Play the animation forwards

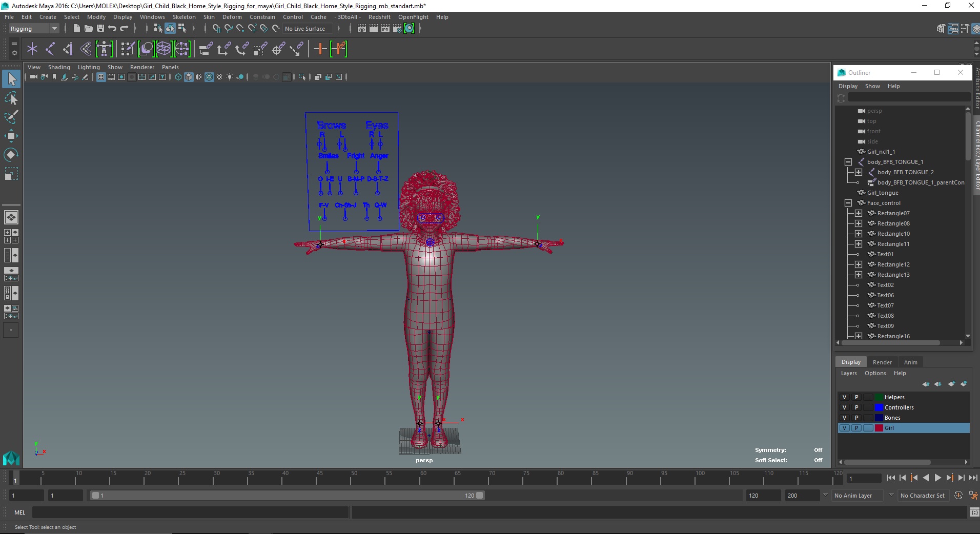pos(938,478)
